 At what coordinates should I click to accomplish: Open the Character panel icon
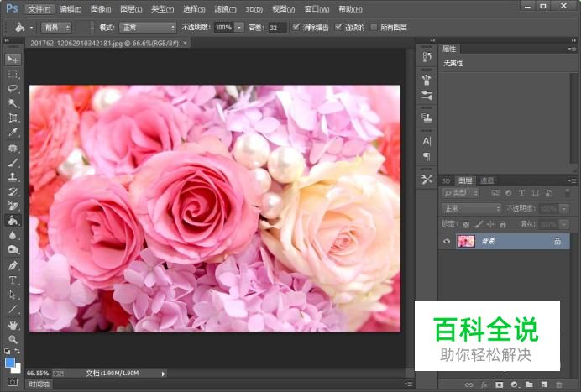click(x=427, y=141)
